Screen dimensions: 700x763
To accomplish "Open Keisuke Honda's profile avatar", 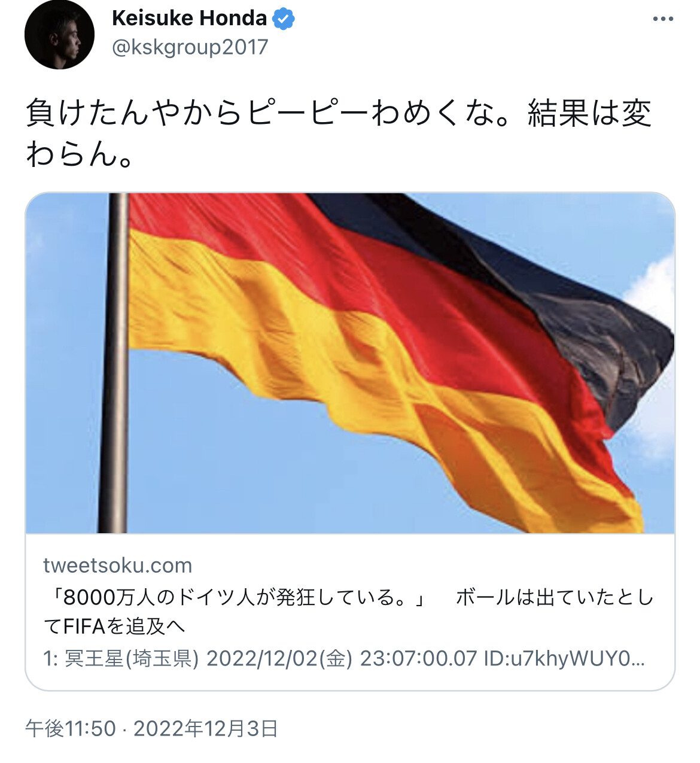I will pyautogui.click(x=59, y=34).
